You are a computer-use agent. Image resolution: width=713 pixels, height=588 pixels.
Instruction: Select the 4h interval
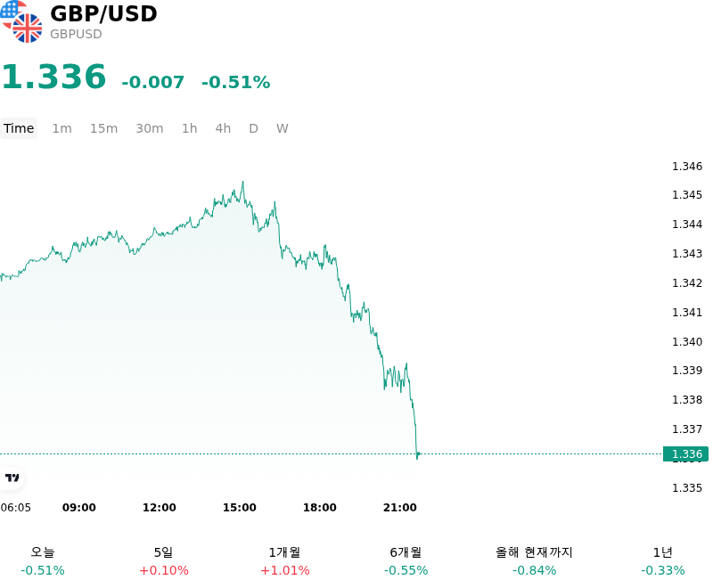coord(223,128)
